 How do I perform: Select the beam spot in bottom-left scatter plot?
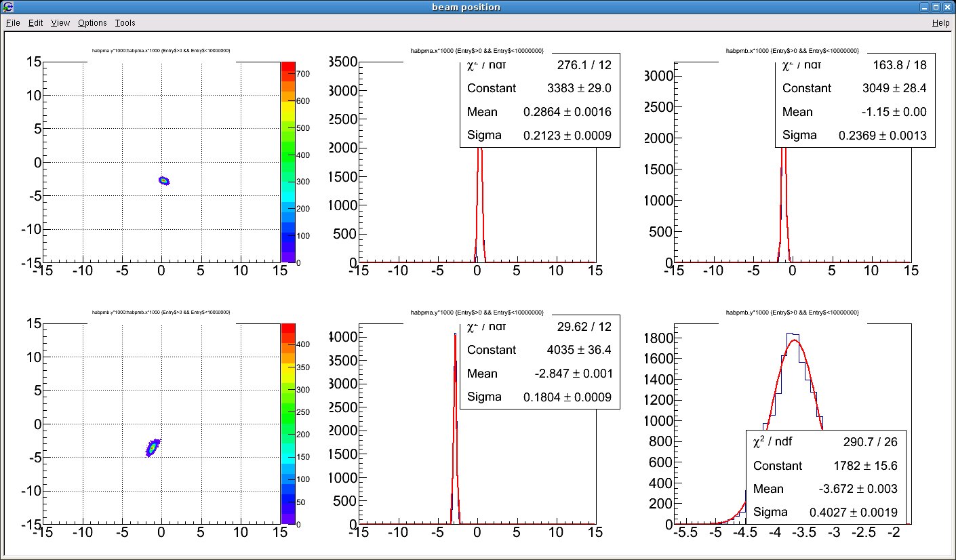tap(153, 447)
